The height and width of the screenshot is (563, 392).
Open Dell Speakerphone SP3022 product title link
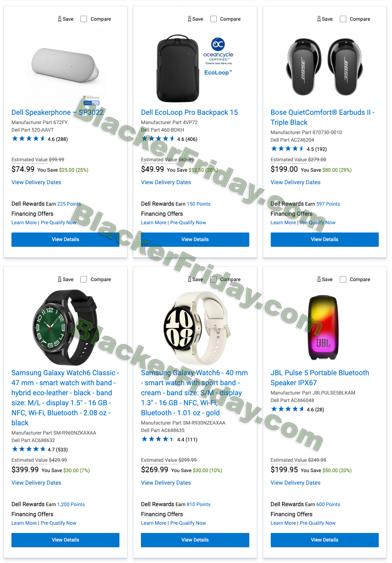(58, 112)
